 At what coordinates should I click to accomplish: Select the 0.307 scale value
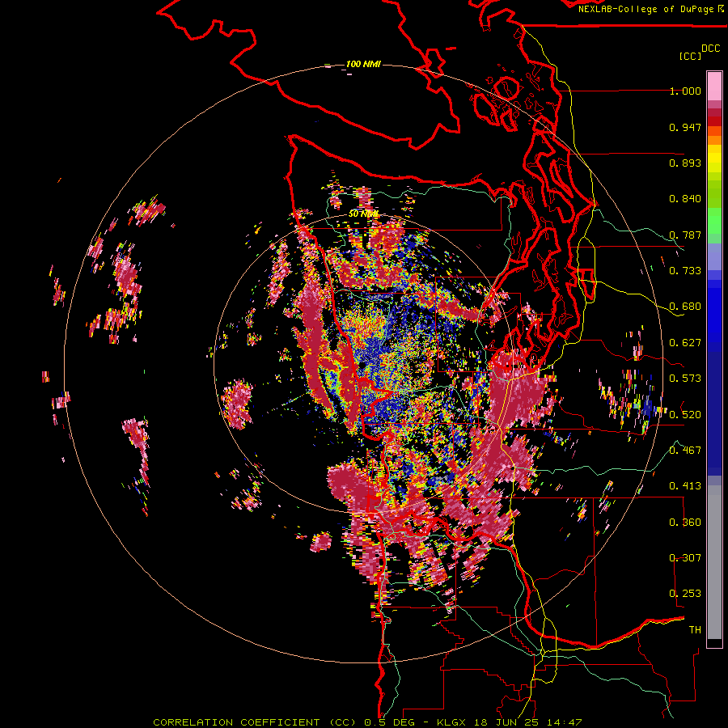pos(685,557)
